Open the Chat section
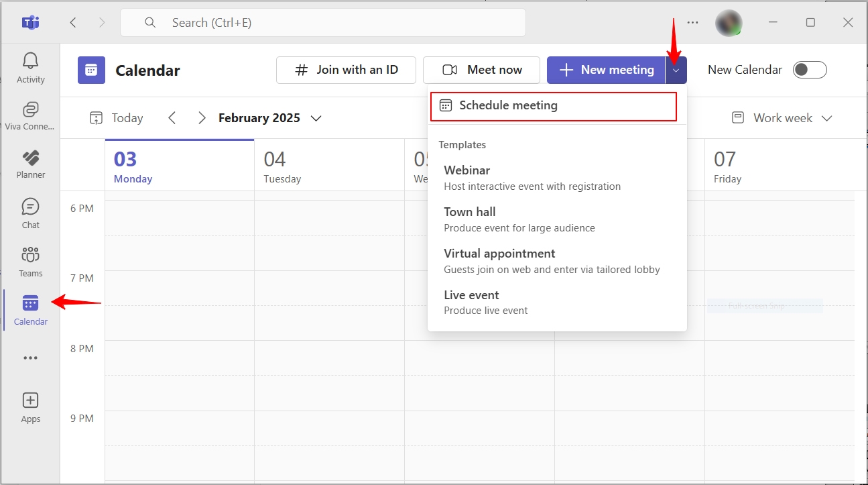 (30, 213)
